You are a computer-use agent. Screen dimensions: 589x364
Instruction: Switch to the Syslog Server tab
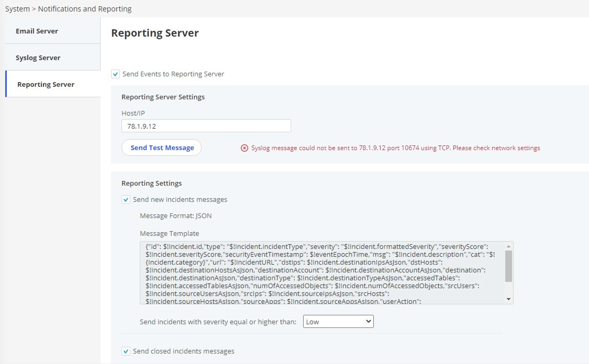(38, 58)
